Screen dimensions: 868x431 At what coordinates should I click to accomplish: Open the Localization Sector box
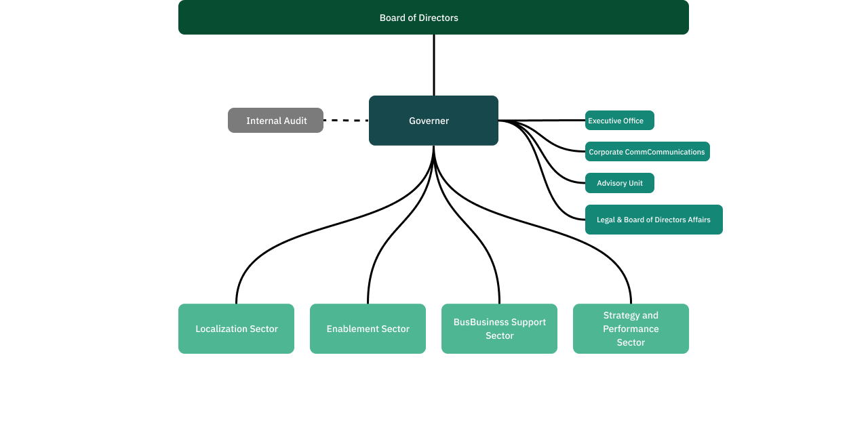236,329
